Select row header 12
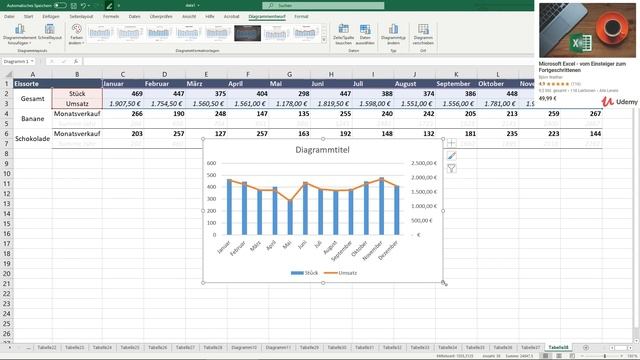The image size is (640, 360). (7, 193)
